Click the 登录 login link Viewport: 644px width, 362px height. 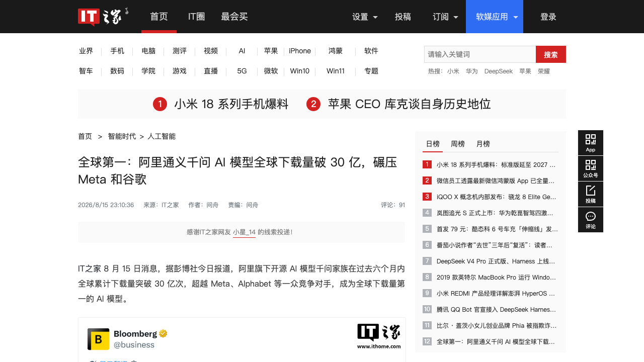pyautogui.click(x=548, y=17)
